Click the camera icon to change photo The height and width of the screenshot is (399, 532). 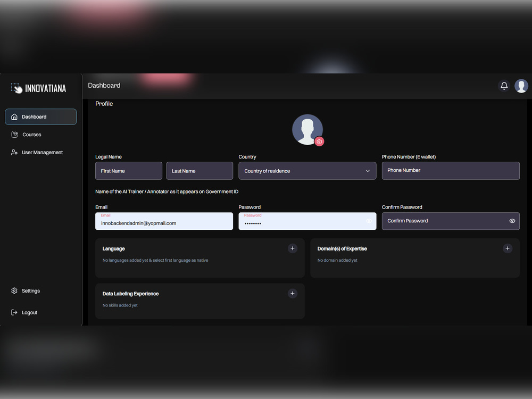click(319, 142)
